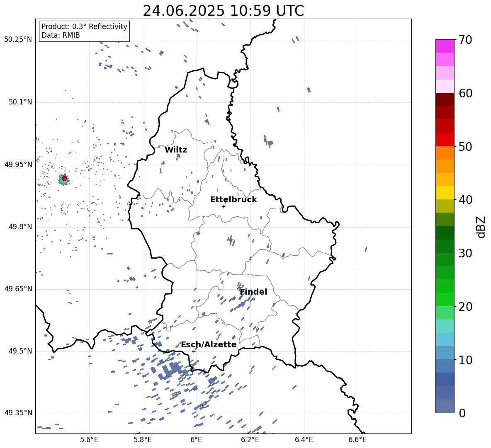Click the colorbar tick label 60
The width and height of the screenshot is (491, 448).
465,93
